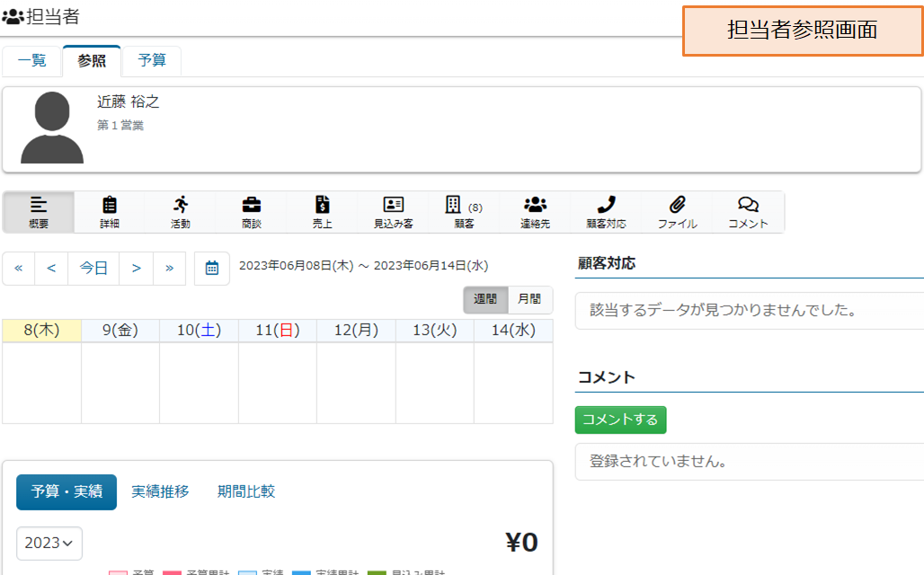Click the green コメントする button

tap(620, 420)
